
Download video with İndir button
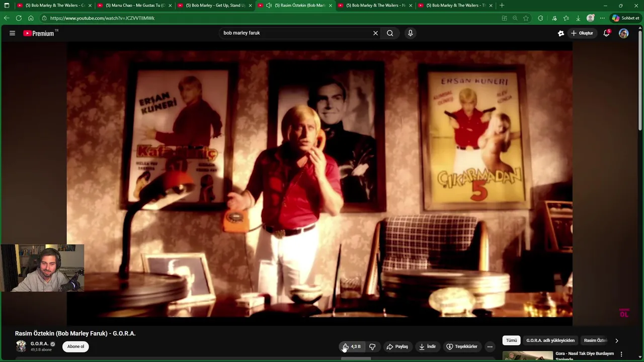point(428,346)
